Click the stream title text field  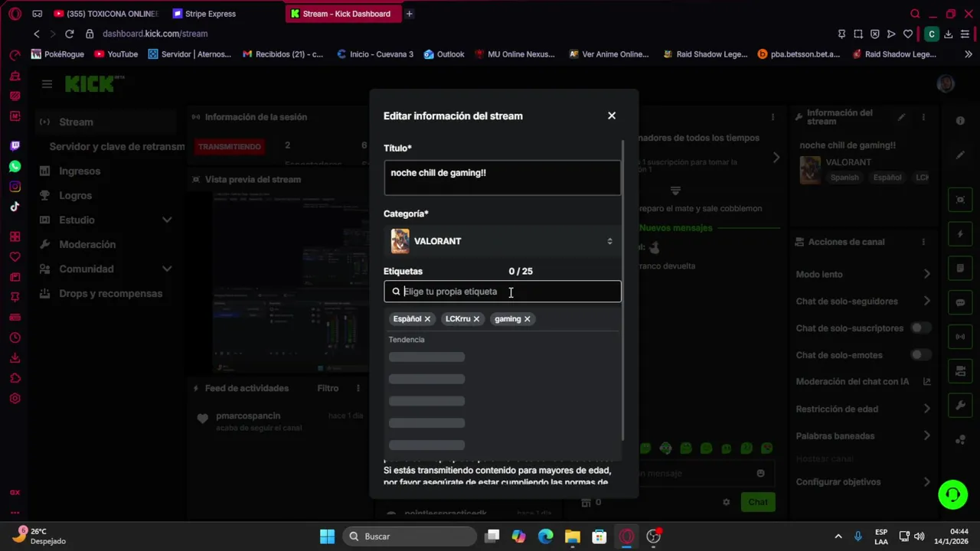(x=502, y=178)
